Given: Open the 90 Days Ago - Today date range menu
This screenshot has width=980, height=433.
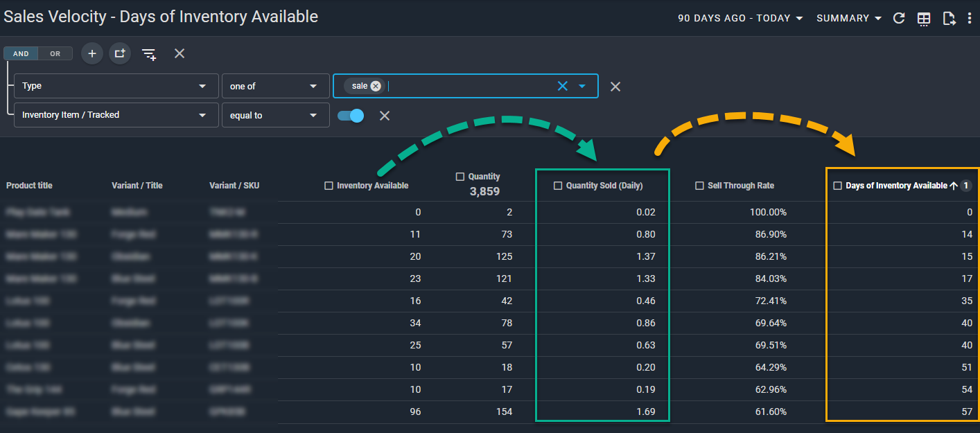Looking at the screenshot, I should (740, 19).
